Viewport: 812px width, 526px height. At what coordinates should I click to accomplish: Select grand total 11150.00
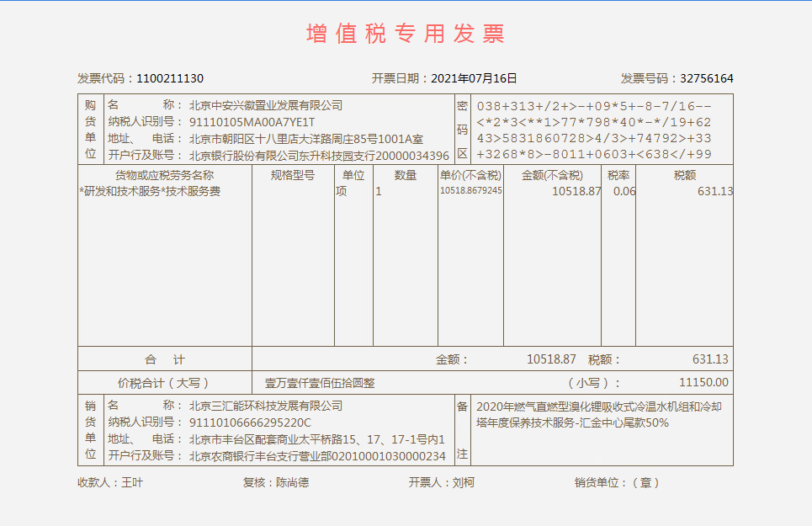[703, 383]
